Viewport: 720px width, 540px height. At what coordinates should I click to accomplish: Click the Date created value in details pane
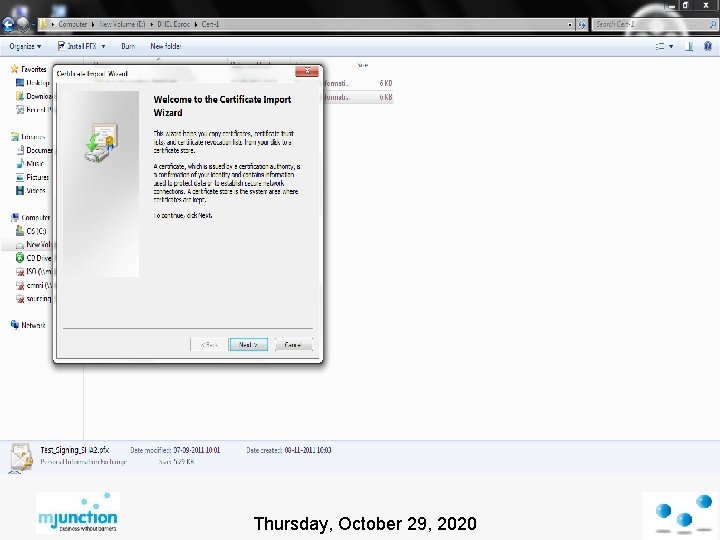(x=308, y=450)
